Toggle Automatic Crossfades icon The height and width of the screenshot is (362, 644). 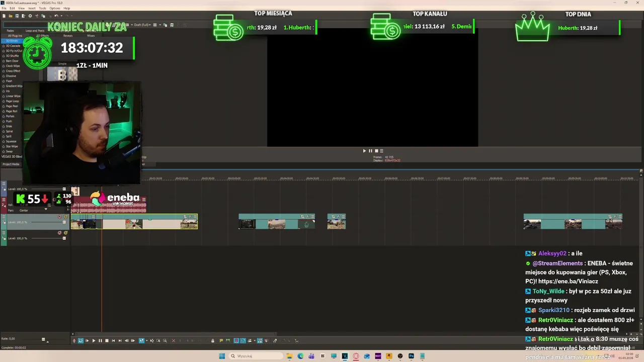click(243, 340)
